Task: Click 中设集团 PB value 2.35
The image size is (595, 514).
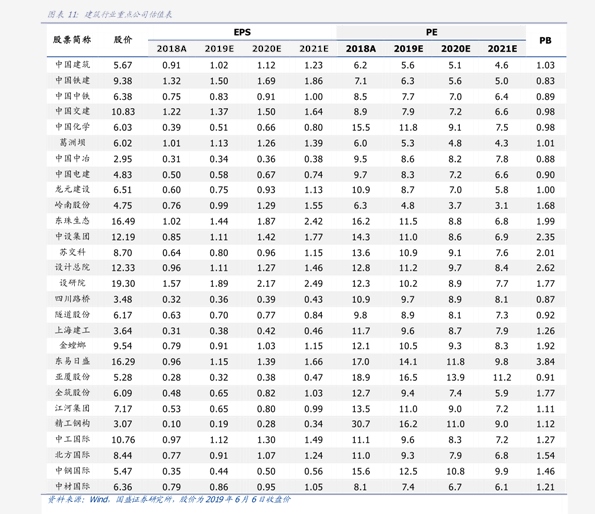Action: point(545,237)
